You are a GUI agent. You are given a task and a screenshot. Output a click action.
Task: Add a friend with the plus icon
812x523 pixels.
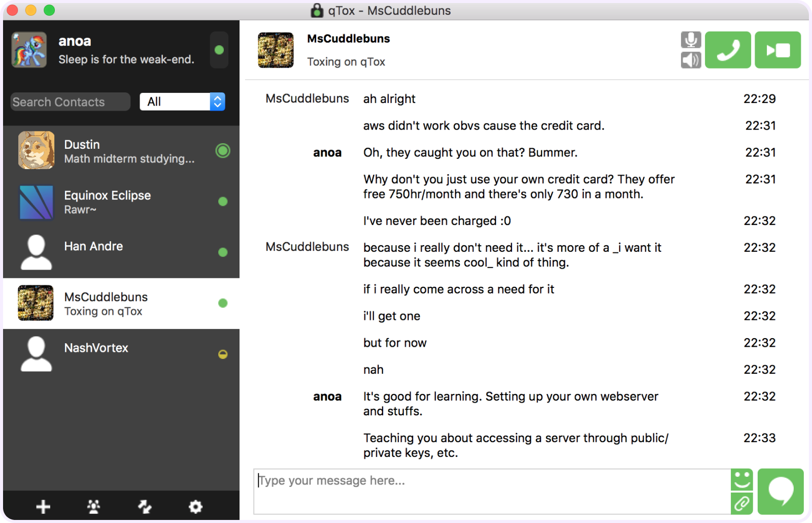[x=43, y=506]
